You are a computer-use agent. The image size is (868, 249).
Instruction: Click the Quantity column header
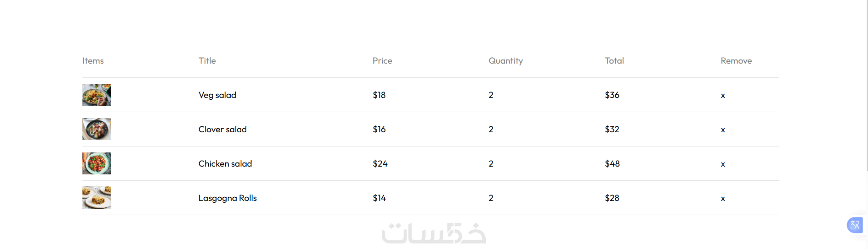(505, 61)
